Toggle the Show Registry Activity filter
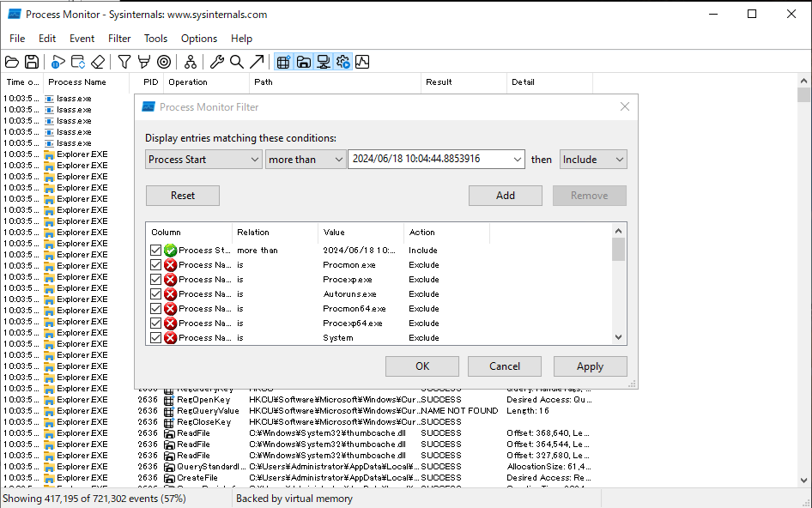This screenshot has height=508, width=812. coord(283,61)
